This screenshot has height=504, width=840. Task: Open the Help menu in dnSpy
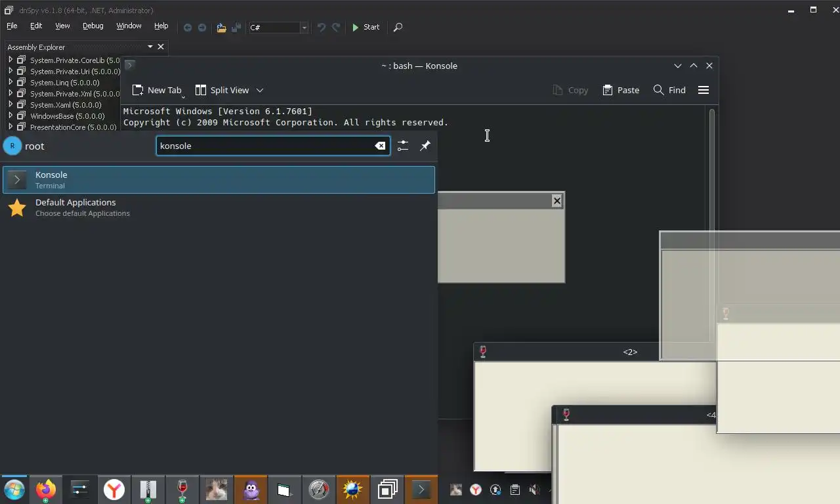pyautogui.click(x=161, y=26)
